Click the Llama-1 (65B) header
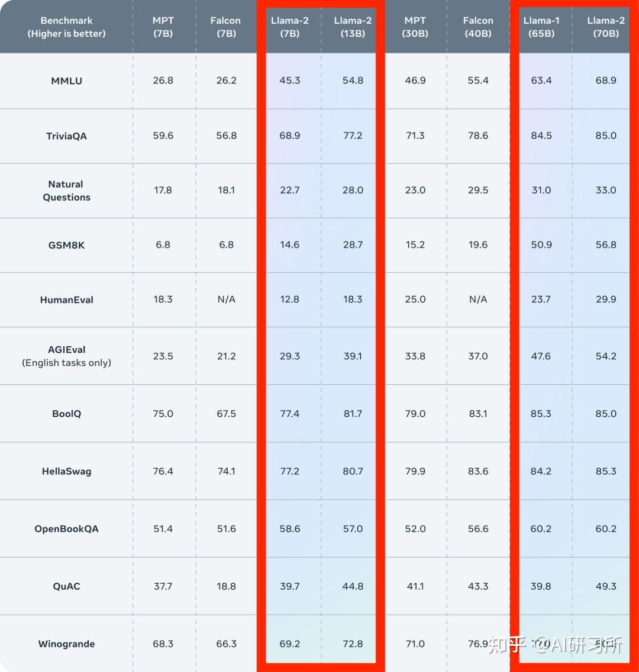 541,27
